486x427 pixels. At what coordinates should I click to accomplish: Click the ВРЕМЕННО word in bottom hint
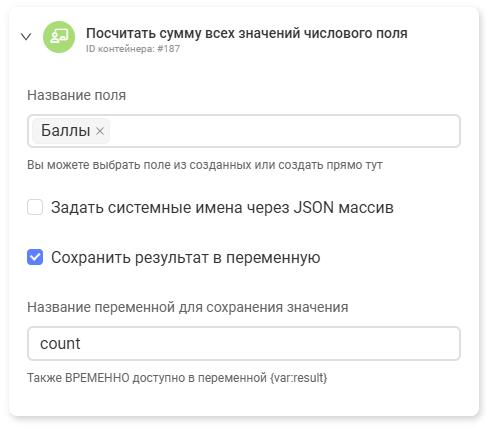[x=97, y=378]
